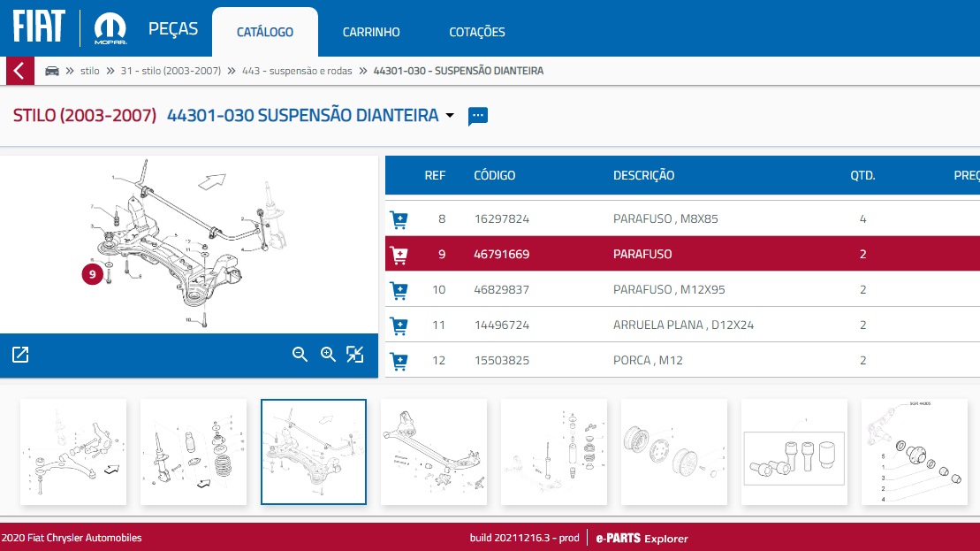Open the COTAÇÕES tab
Viewport: 980px width, 551px height.
pyautogui.click(x=477, y=33)
